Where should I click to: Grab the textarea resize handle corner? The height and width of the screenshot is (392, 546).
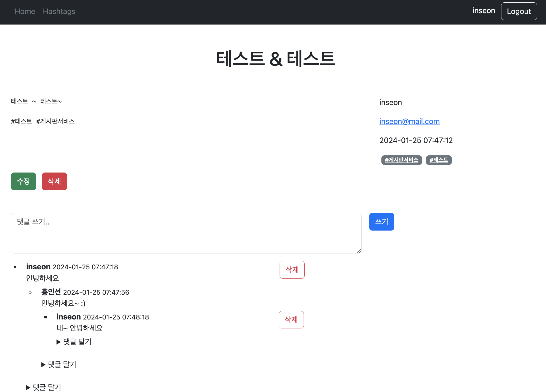(x=359, y=251)
